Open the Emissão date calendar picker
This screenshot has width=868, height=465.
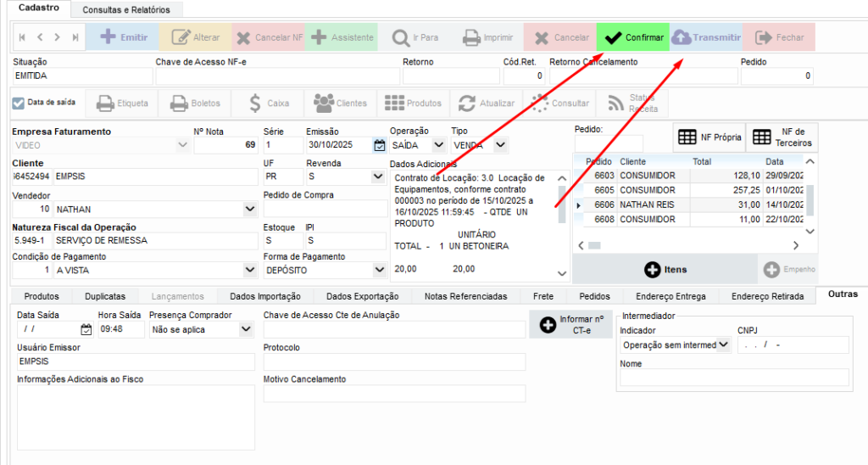pyautogui.click(x=379, y=145)
